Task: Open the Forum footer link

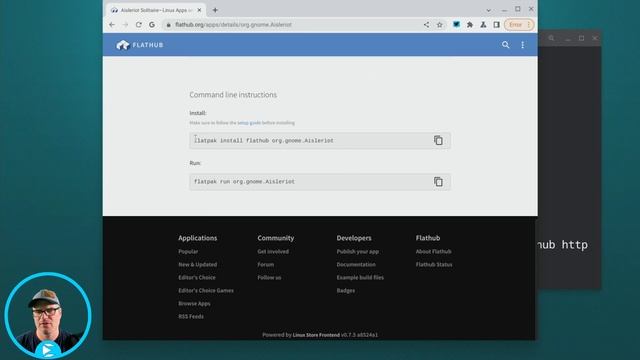Action: pos(266,264)
